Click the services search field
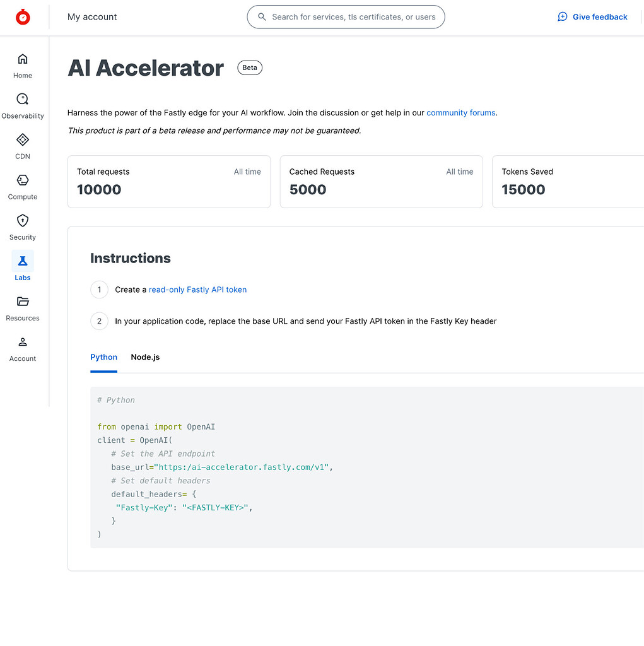The height and width of the screenshot is (646, 644). [346, 17]
